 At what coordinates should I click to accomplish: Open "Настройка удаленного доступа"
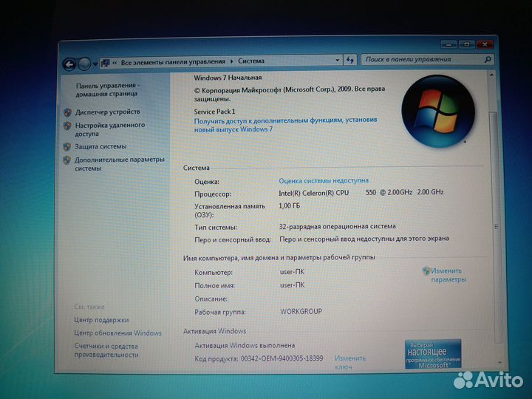click(110, 129)
